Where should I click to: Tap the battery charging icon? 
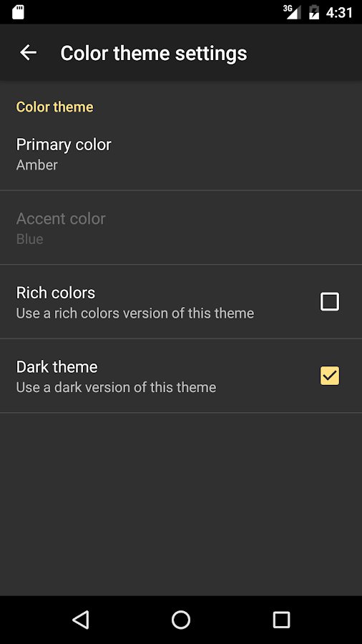[314, 12]
